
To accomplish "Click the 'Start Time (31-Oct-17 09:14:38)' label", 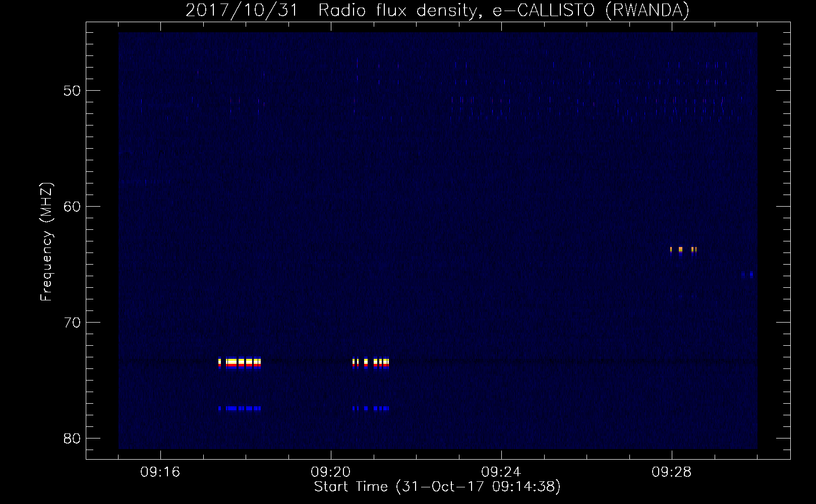I will 437,487.
